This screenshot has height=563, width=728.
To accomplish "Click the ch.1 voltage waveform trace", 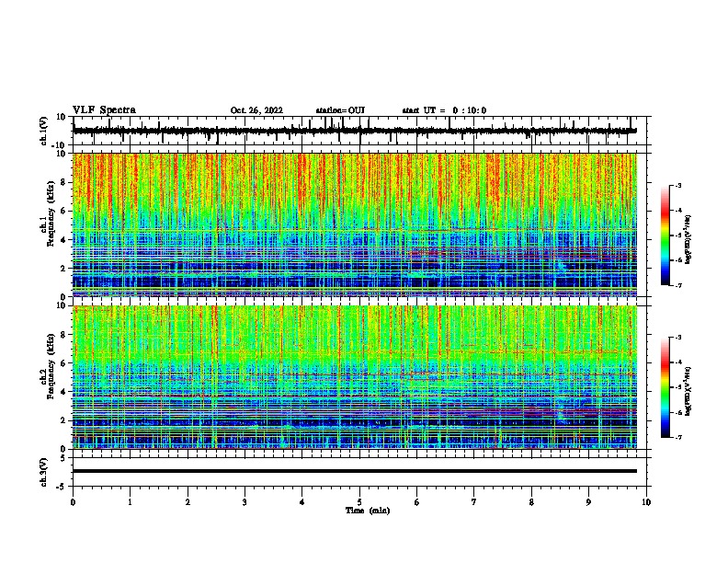I will (355, 131).
